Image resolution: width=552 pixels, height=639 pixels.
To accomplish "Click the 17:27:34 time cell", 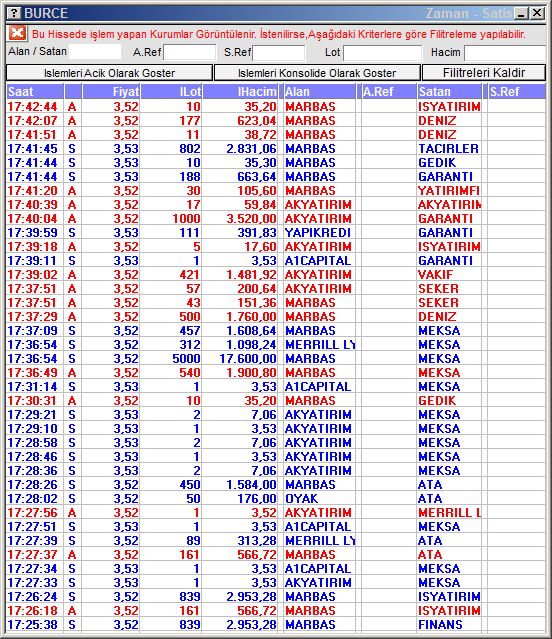I will [x=33, y=568].
